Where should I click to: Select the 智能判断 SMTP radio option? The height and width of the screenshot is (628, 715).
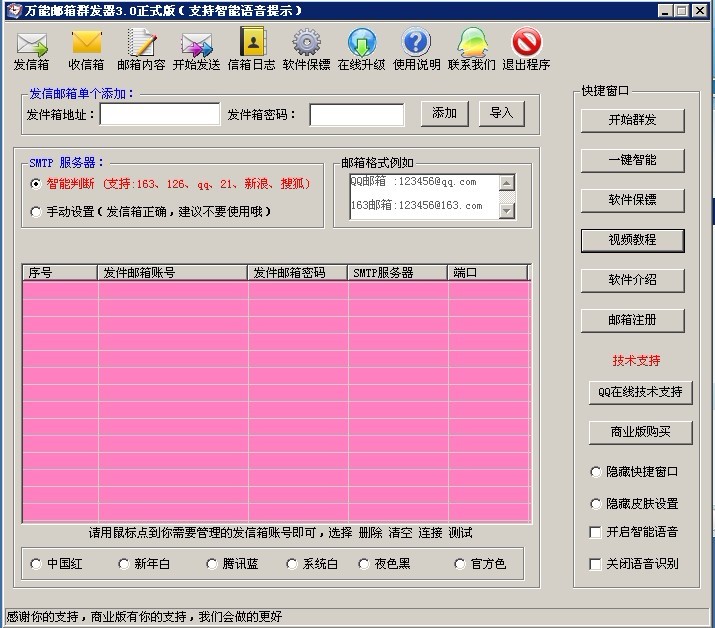pos(36,184)
